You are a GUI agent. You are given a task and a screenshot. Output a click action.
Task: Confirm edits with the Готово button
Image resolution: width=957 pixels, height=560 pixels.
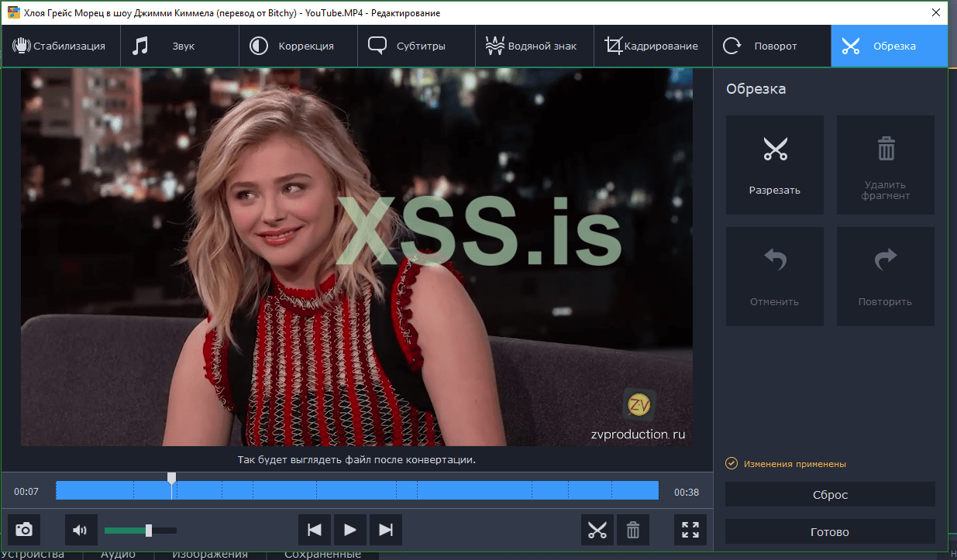[830, 531]
